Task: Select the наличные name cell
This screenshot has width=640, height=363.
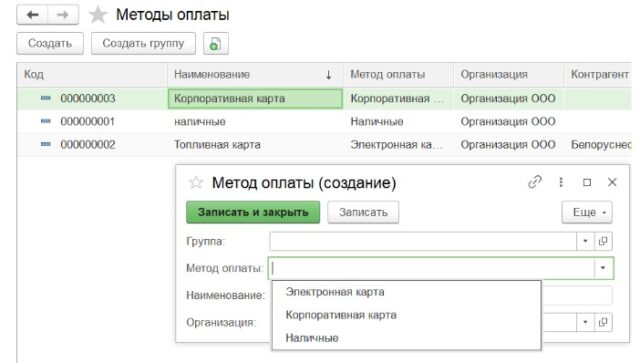Action: point(255,121)
